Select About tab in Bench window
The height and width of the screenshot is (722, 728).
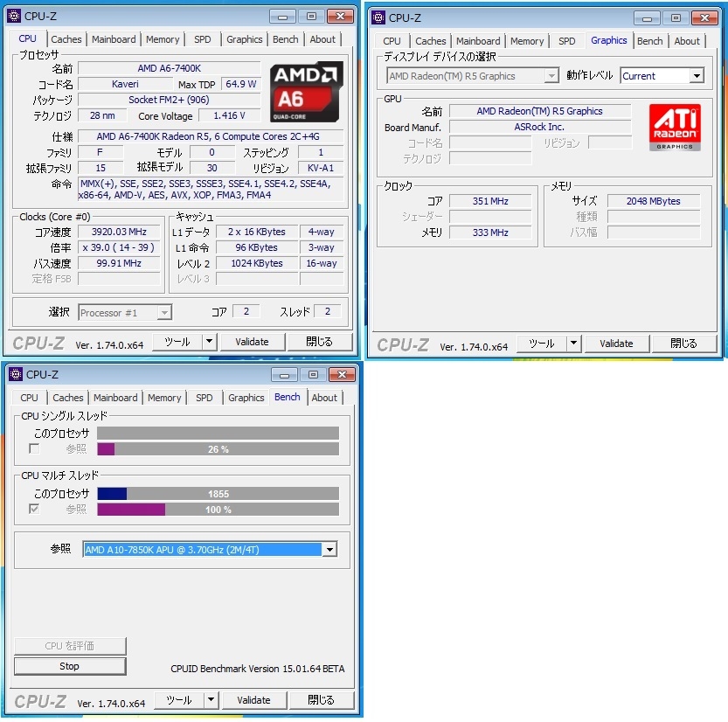[324, 398]
